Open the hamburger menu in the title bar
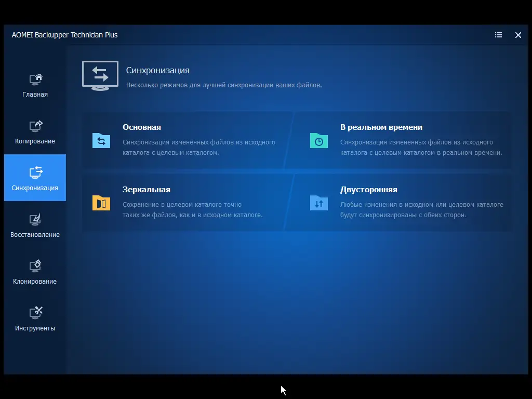The width and height of the screenshot is (532, 399). 498,35
